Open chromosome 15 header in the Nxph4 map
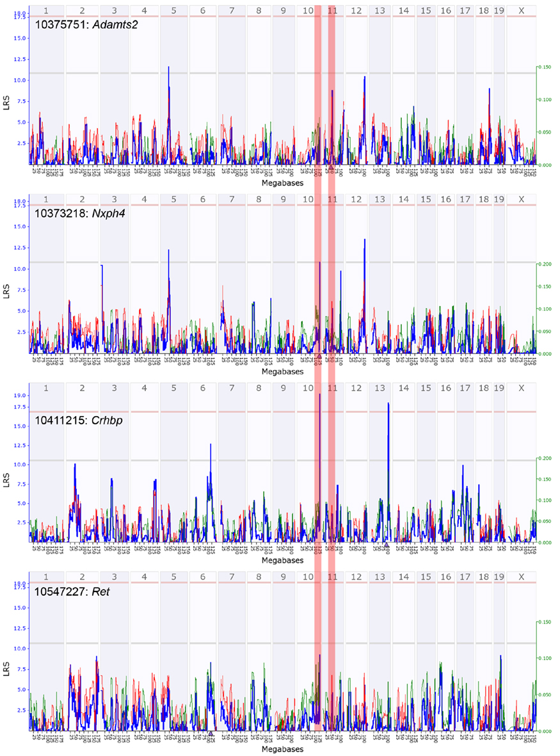 [x=426, y=199]
